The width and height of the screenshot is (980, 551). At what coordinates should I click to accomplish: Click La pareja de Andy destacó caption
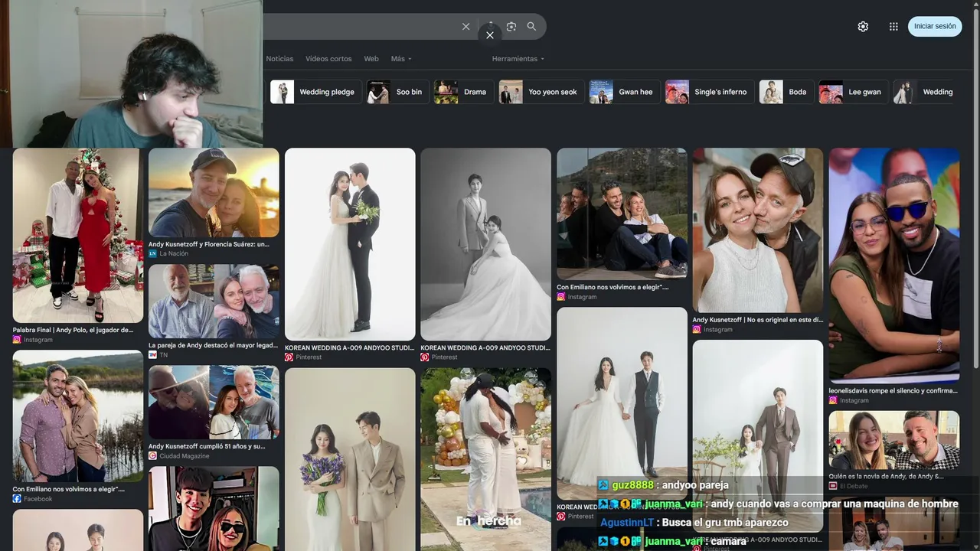click(214, 345)
